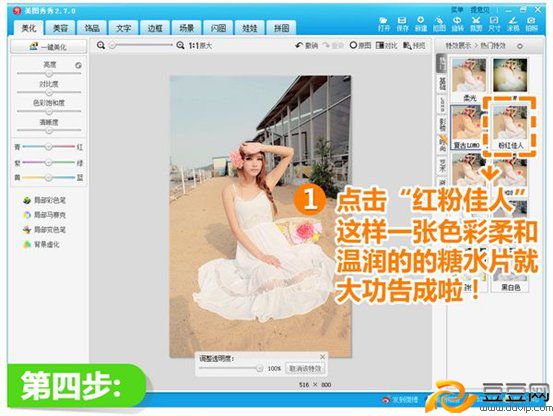Switch to the 文字 tab

123,28
